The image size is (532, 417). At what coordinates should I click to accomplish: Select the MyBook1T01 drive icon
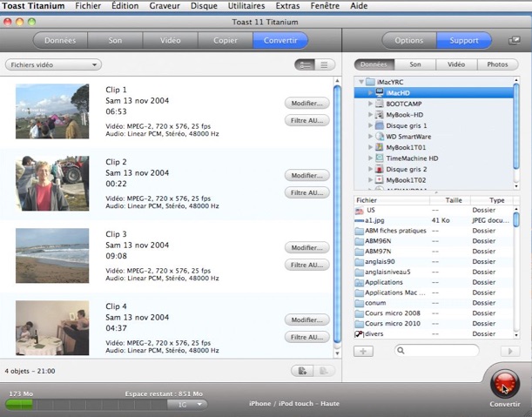pyautogui.click(x=380, y=147)
